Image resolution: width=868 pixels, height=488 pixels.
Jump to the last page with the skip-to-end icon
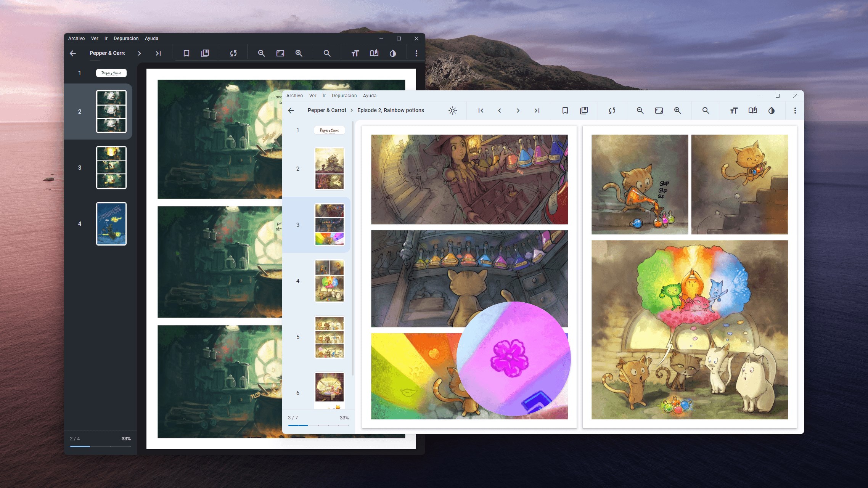537,110
